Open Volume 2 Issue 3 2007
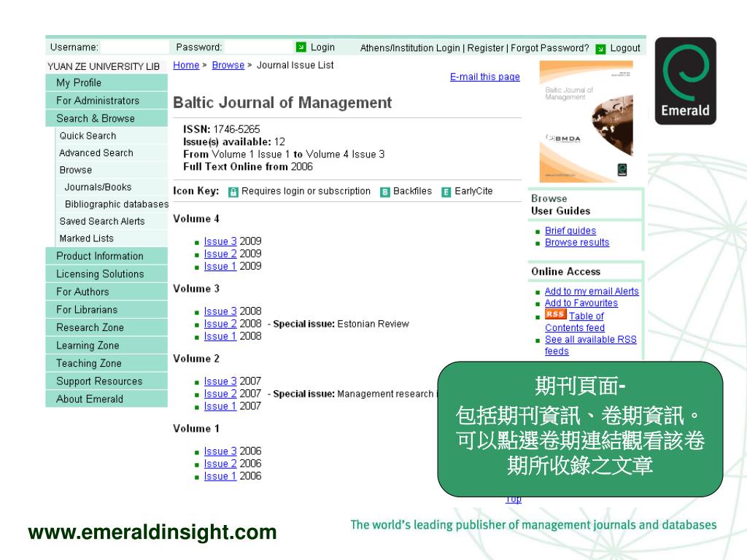Screen dimensions: 747x560 coord(220,381)
